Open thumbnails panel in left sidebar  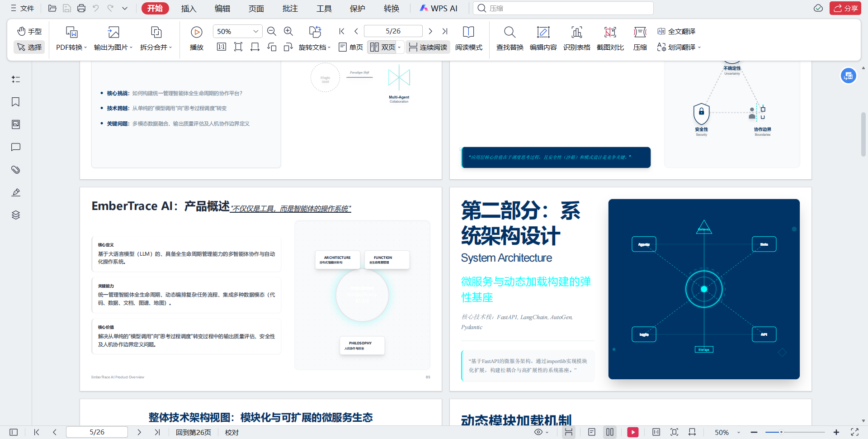tap(16, 124)
